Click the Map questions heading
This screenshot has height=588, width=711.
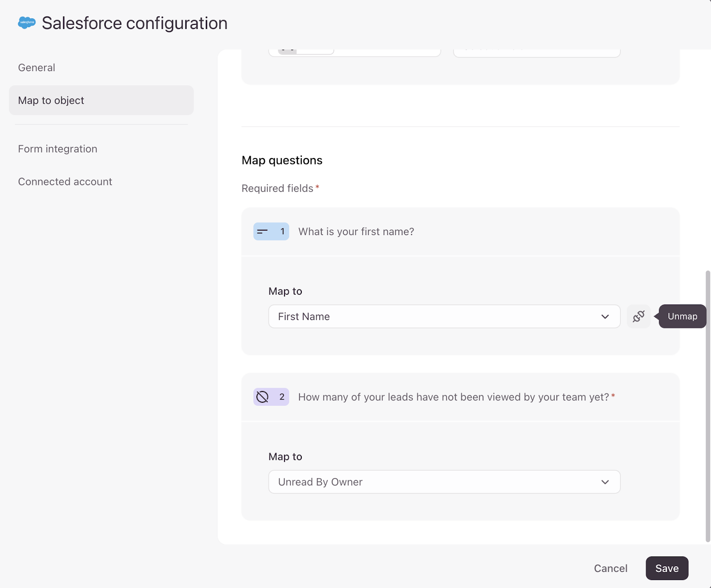[x=282, y=160]
